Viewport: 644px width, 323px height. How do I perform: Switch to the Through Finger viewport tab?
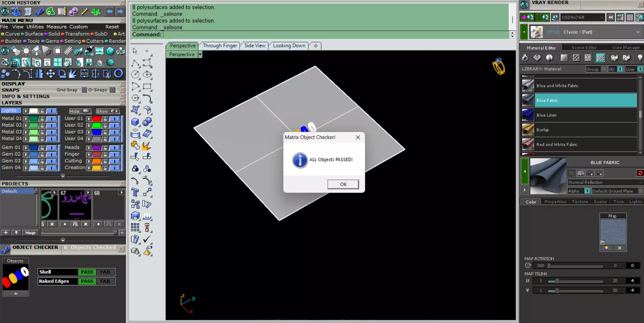point(220,46)
